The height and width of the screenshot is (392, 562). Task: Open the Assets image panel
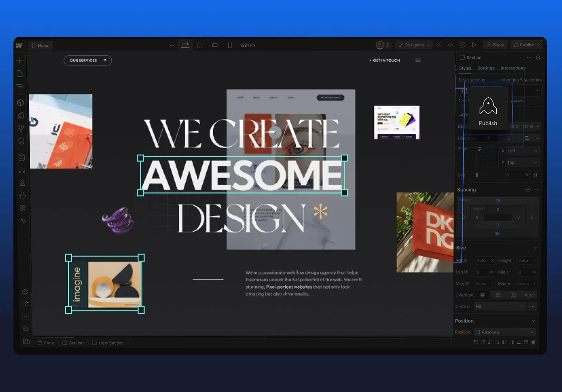21,141
